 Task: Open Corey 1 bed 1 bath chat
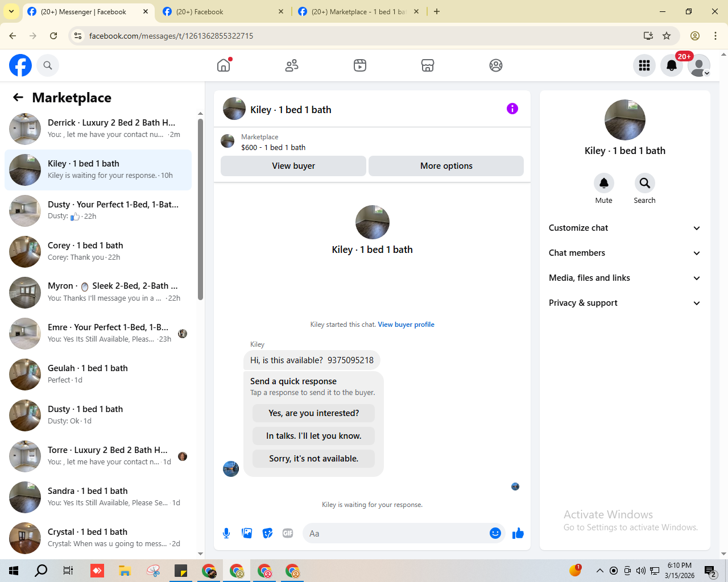(98, 252)
